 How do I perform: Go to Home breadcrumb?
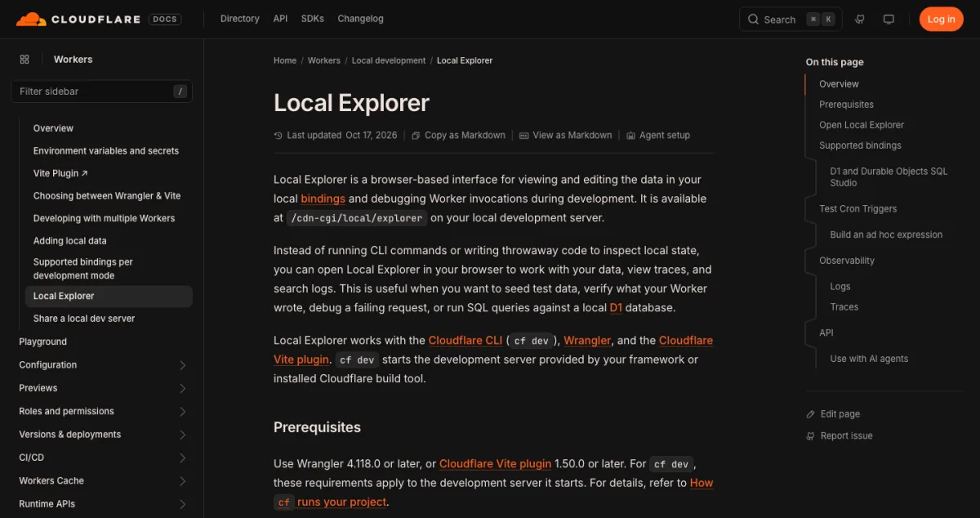pos(285,60)
